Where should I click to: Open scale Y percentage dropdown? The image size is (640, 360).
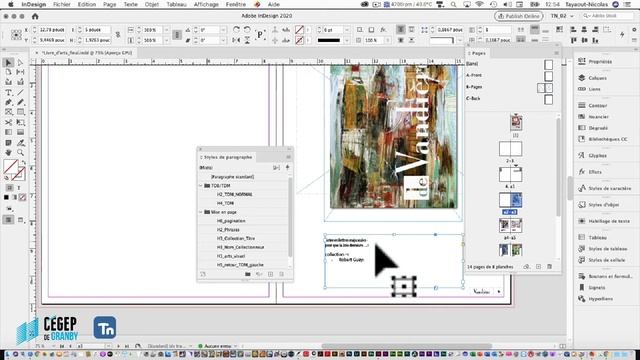[x=166, y=40]
